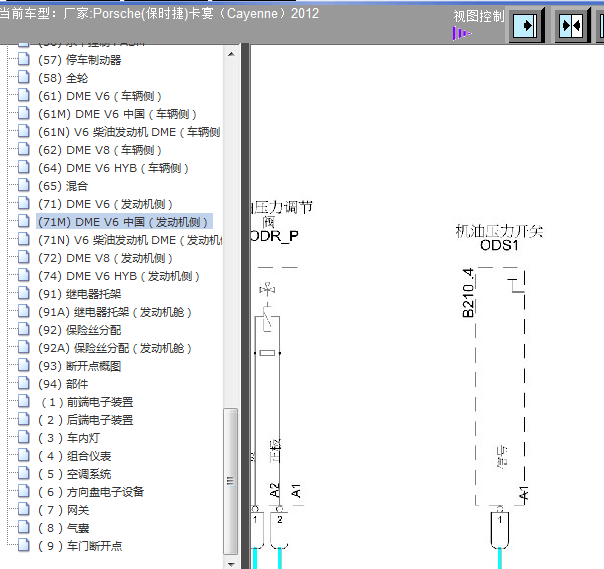Open (92A) 保险丝分配 (发动机舱)
The image size is (604, 569).
[x=114, y=348]
